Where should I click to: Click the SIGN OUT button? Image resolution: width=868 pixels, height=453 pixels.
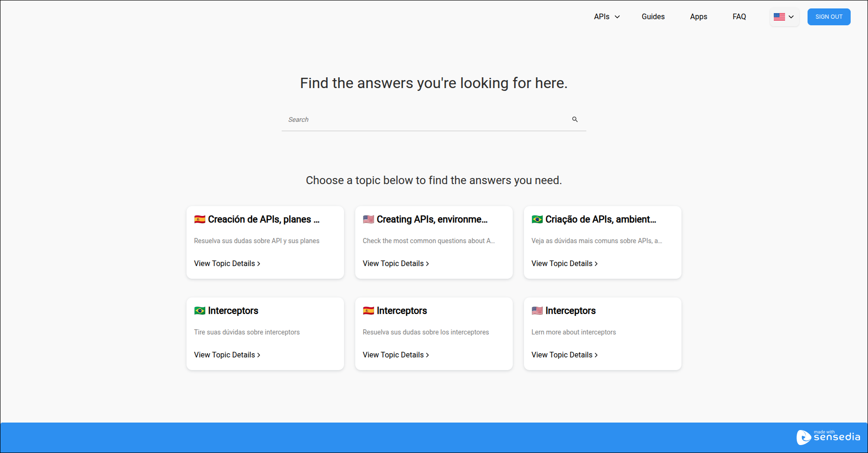pyautogui.click(x=829, y=16)
